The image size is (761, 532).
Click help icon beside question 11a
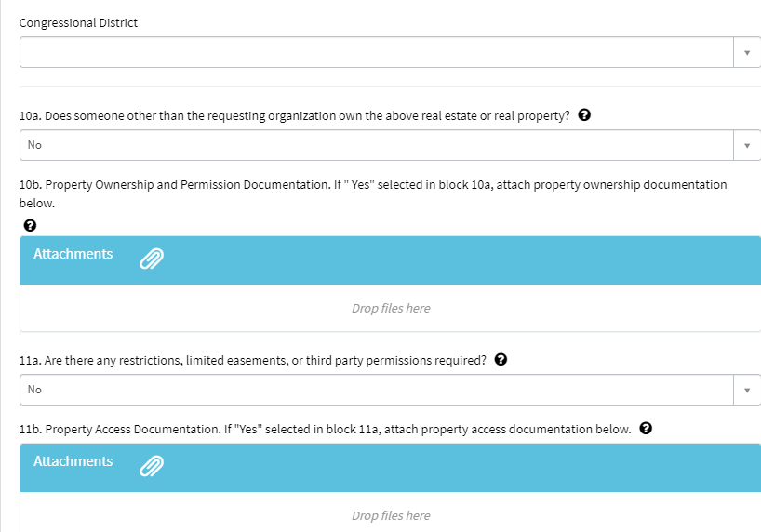coord(501,360)
